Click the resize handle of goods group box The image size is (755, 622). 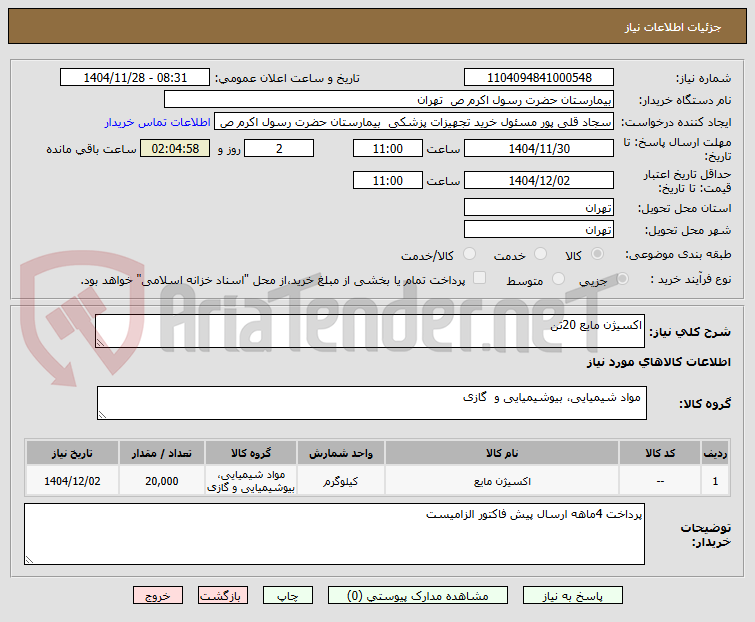102,415
